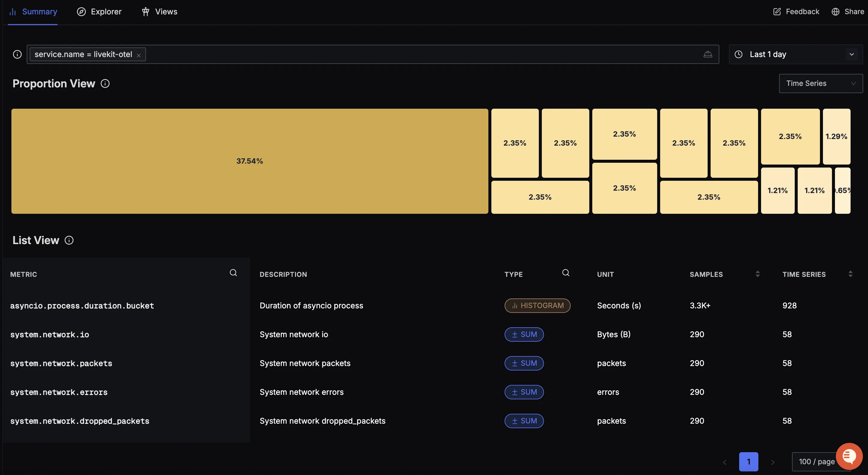Click the search icon in the METRIC column
Screen dimensions: 868x475
pyautogui.click(x=233, y=273)
